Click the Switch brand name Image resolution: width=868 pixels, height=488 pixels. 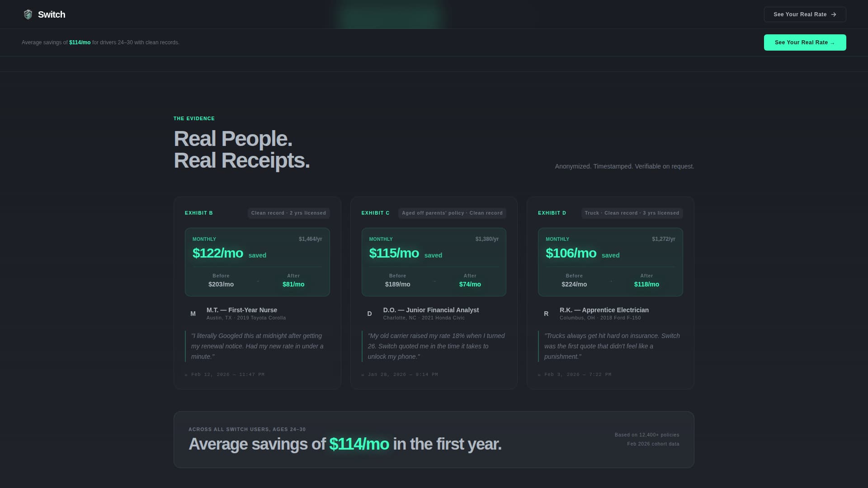pos(52,14)
